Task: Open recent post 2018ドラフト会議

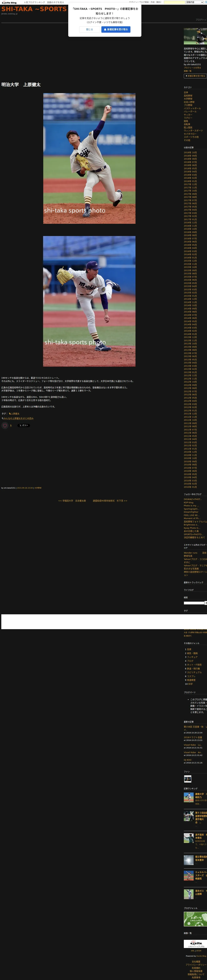Action: [x=193, y=737]
